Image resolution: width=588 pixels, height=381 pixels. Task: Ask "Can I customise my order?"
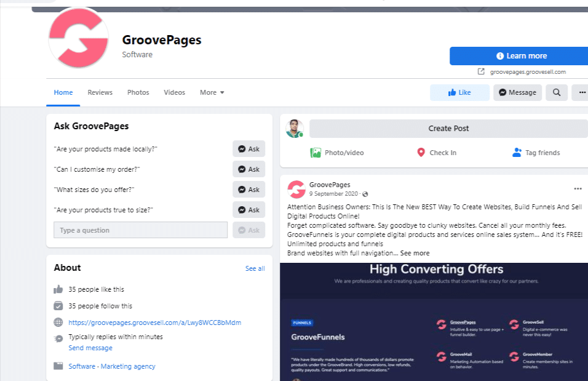coord(248,169)
